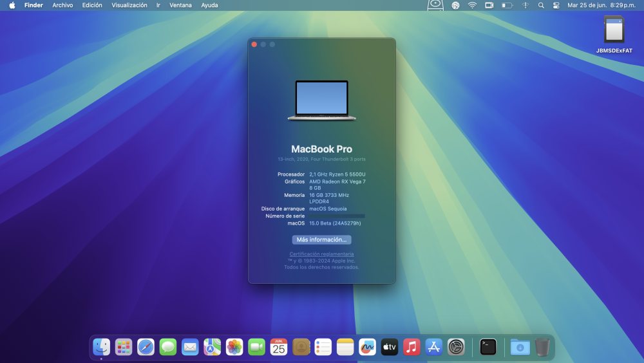644x363 pixels.
Task: Close the About This Mac window
Action: click(x=254, y=44)
